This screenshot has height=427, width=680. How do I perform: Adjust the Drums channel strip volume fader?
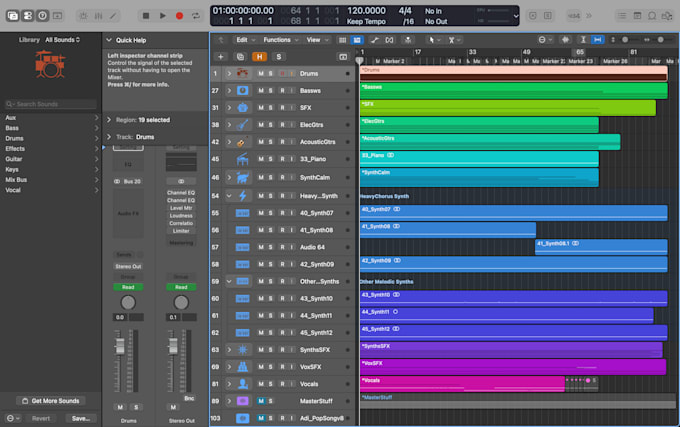coord(120,346)
